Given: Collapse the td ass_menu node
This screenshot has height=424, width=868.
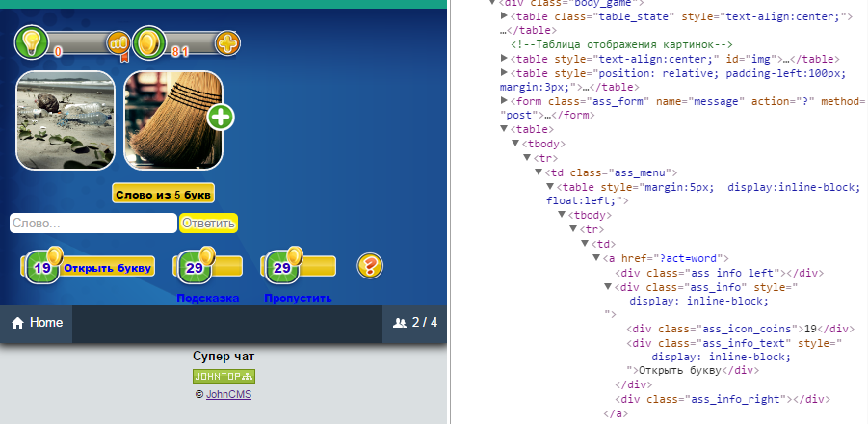Looking at the screenshot, I should click(x=538, y=172).
